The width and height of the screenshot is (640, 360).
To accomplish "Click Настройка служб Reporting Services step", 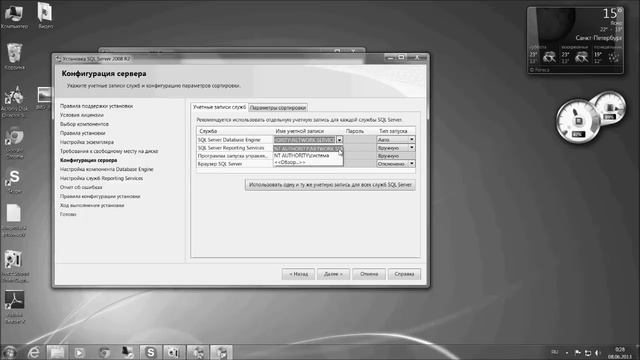I will (101, 178).
